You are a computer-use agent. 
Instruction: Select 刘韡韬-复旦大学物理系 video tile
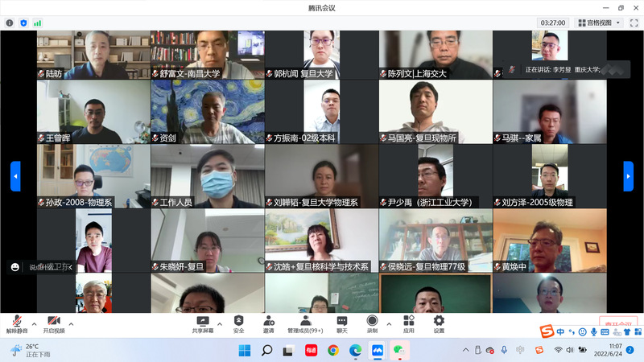tap(321, 176)
